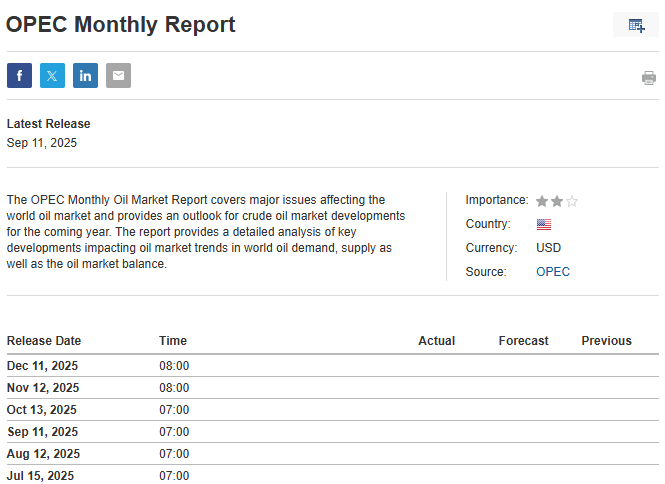This screenshot has width=665, height=484.
Task: Click the Forecast column header
Action: tap(523, 341)
